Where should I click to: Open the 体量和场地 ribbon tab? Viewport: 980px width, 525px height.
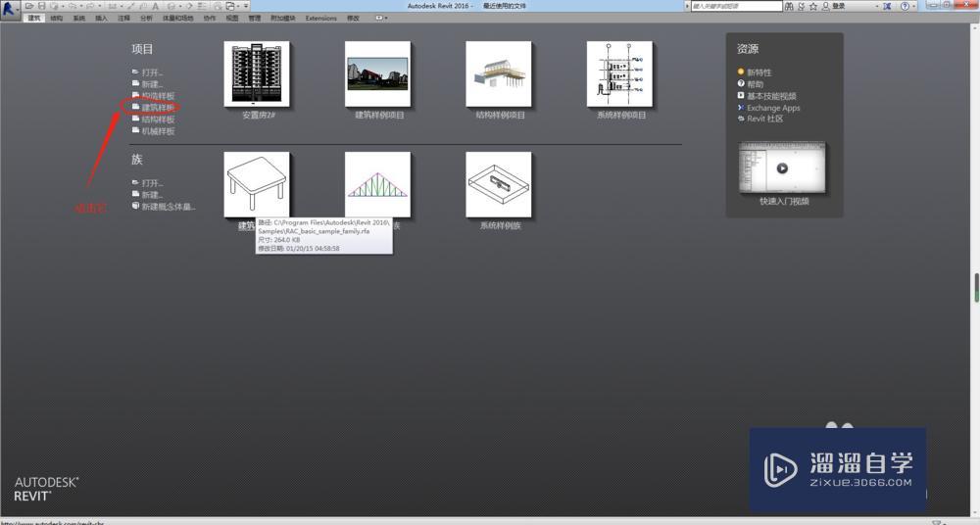178,19
